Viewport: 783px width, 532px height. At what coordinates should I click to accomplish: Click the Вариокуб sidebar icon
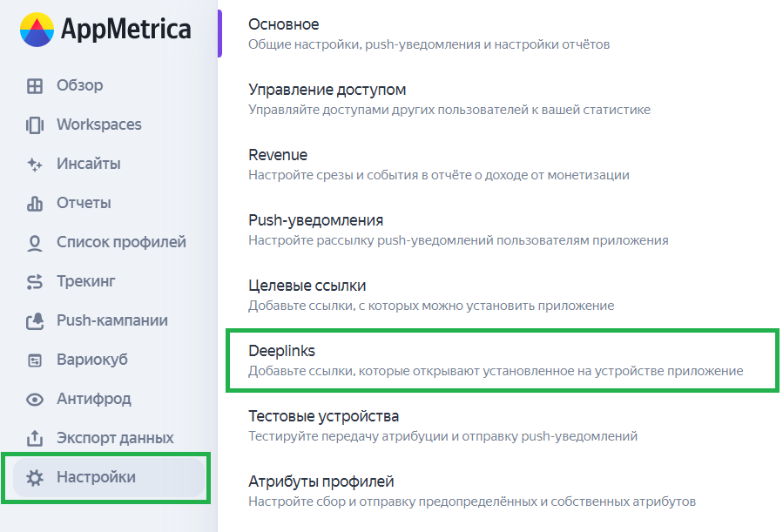(x=35, y=360)
